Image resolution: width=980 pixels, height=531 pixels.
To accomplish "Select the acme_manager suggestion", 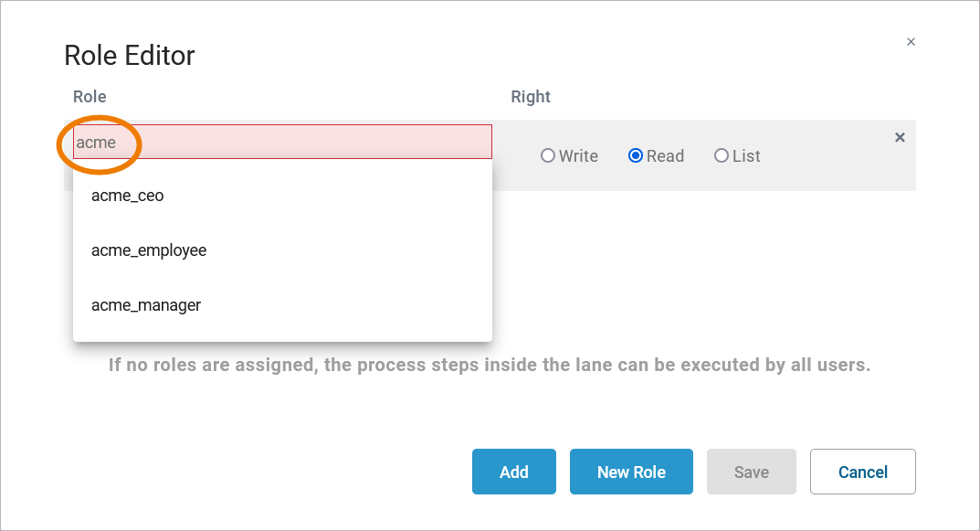I will [146, 305].
